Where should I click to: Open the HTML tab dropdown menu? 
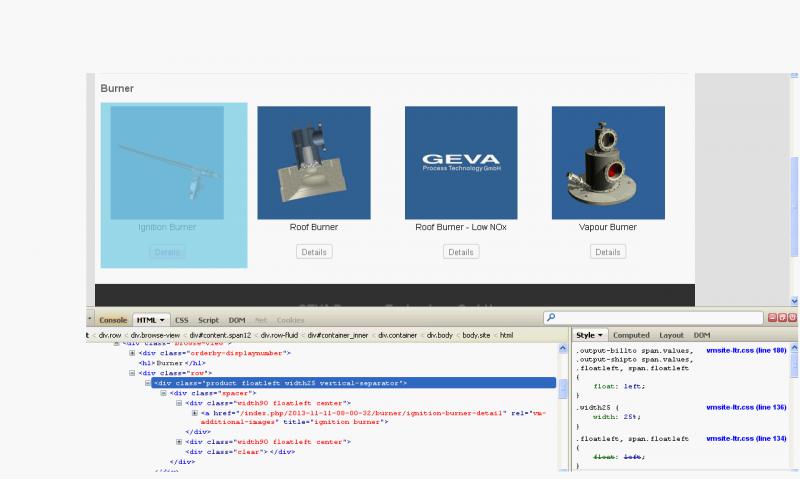(x=162, y=320)
